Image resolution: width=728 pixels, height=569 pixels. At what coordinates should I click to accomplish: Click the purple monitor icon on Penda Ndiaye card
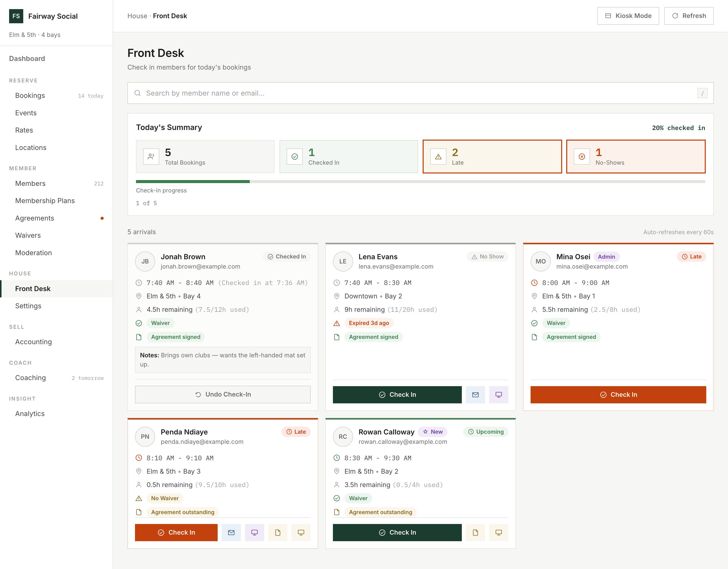click(254, 532)
